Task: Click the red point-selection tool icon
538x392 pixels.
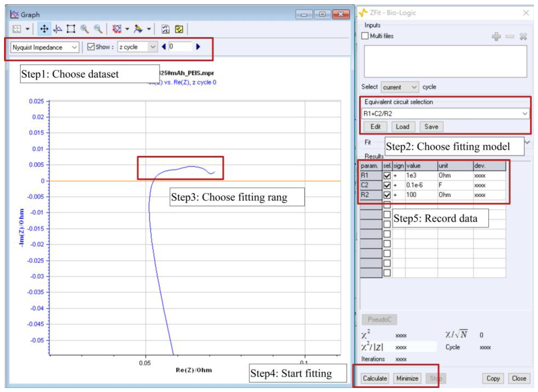Action: [117, 29]
